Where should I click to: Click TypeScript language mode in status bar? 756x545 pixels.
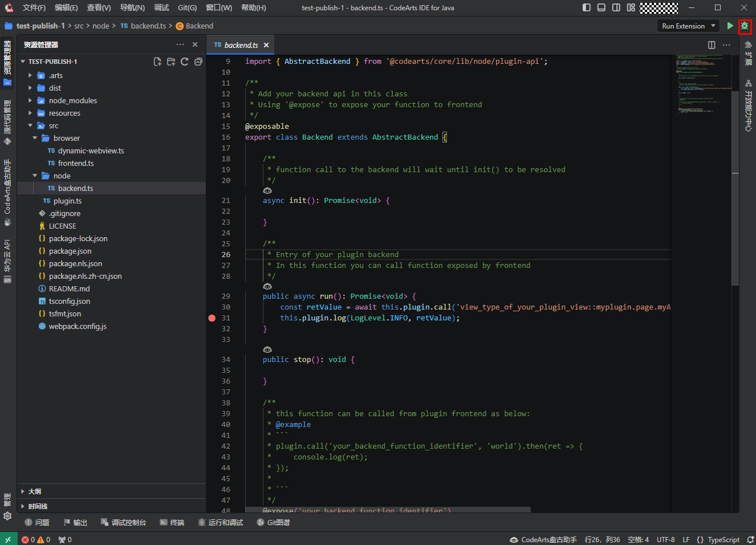click(724, 539)
